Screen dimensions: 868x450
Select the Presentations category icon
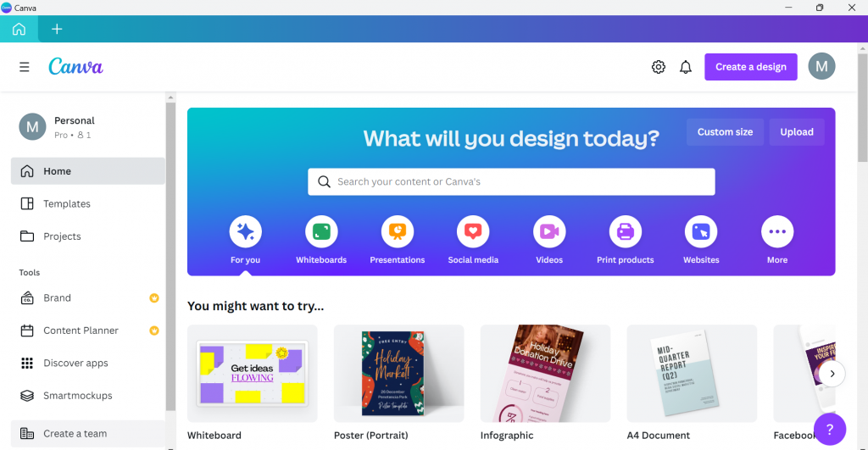coord(397,231)
